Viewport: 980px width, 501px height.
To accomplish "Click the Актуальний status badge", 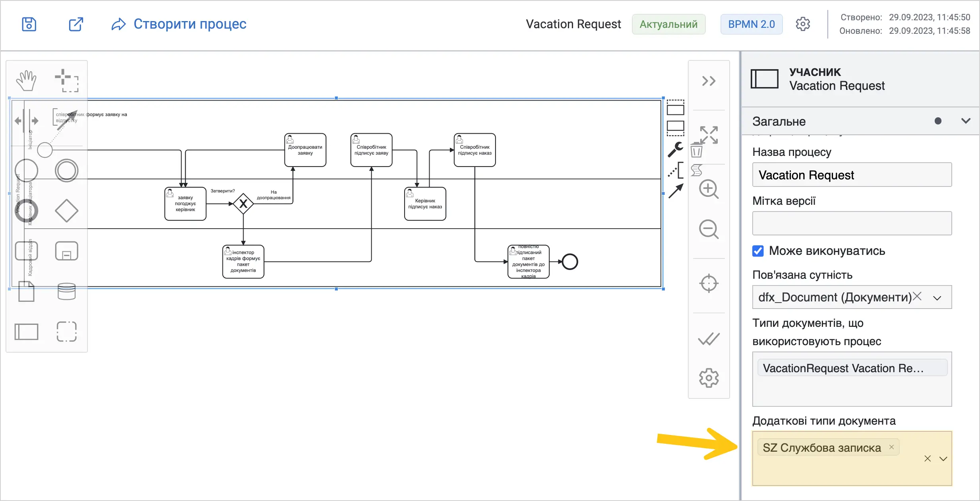I will pos(668,24).
